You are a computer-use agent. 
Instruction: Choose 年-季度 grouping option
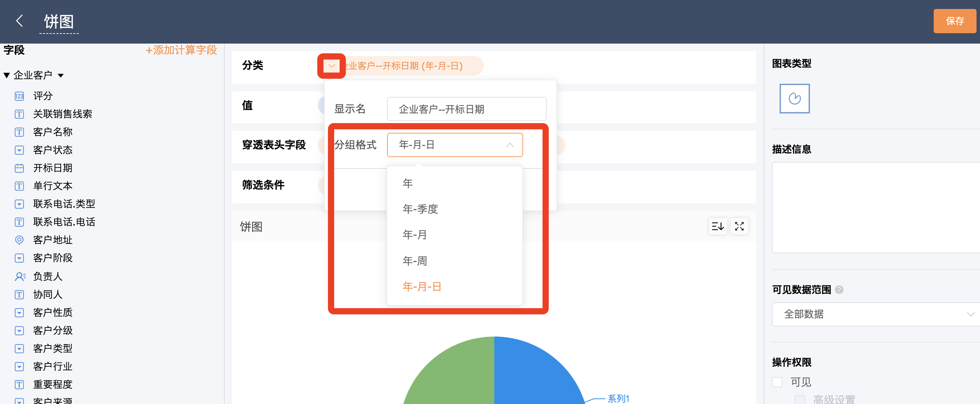pos(454,209)
